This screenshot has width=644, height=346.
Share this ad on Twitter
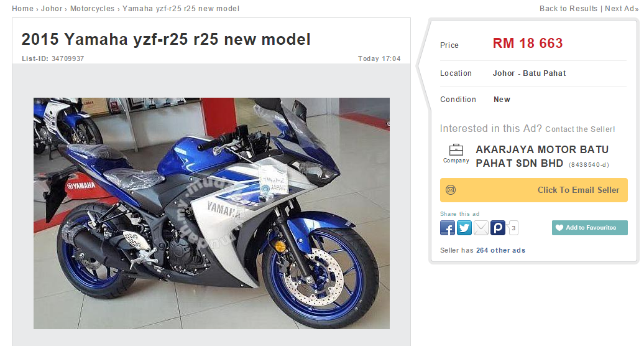(464, 228)
